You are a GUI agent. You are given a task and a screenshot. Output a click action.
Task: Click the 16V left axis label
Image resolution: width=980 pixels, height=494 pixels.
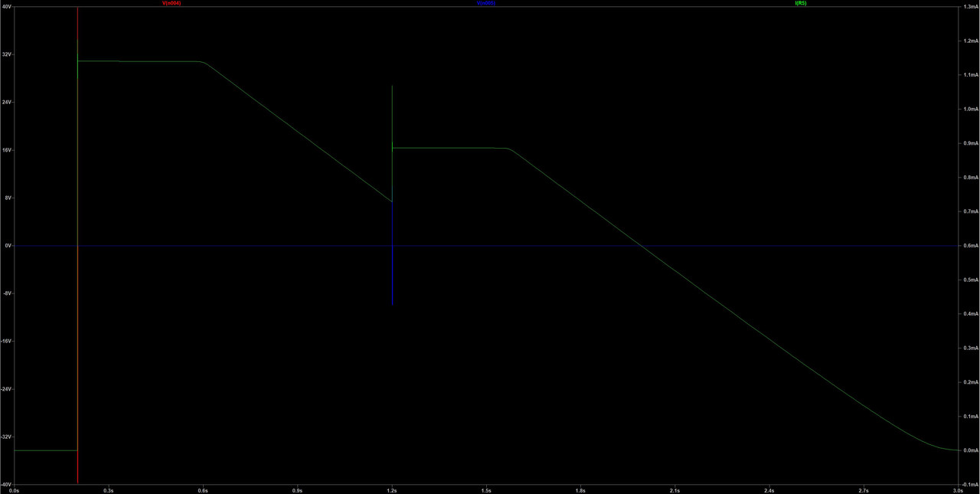pyautogui.click(x=7, y=150)
